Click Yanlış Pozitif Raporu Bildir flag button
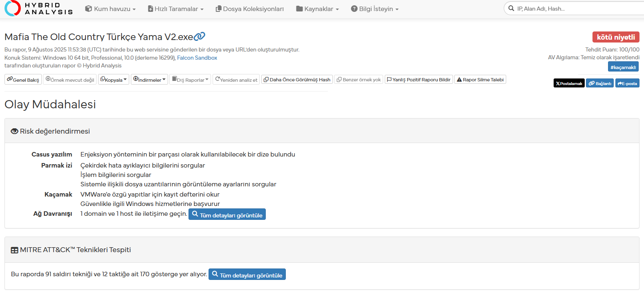 419,80
